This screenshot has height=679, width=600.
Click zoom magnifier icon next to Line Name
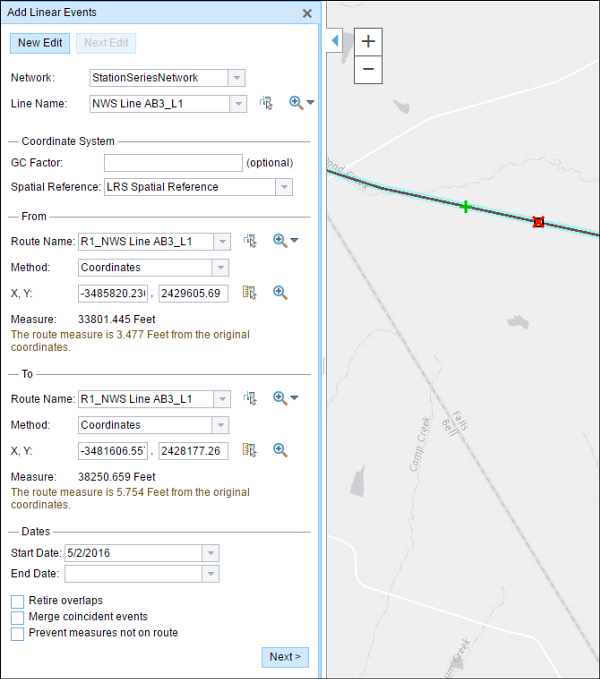coord(296,103)
